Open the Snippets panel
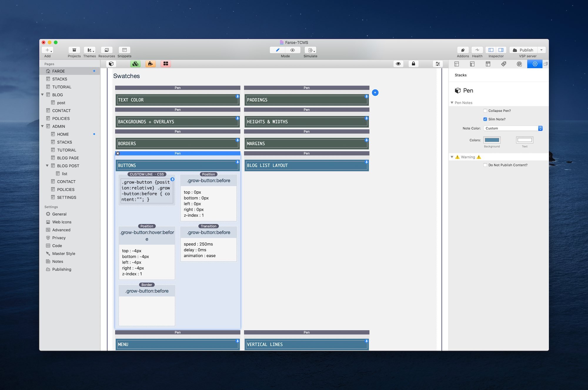Image resolution: width=588 pixels, height=390 pixels. pyautogui.click(x=124, y=50)
